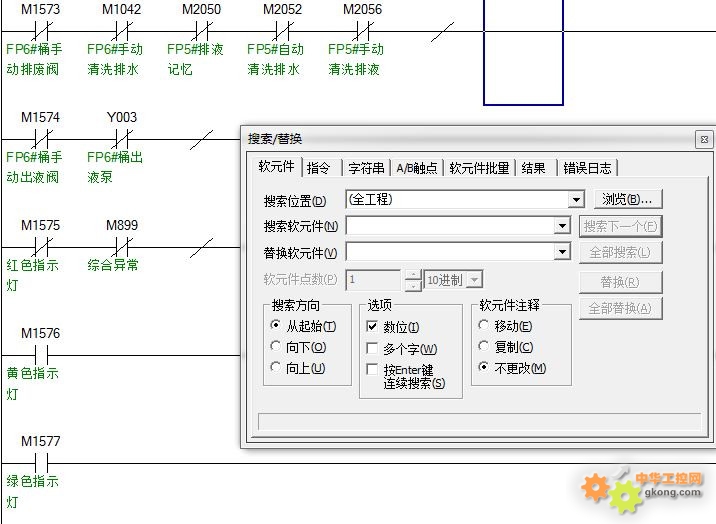Open the A/B触点 tab
The image size is (716, 524).
point(416,168)
